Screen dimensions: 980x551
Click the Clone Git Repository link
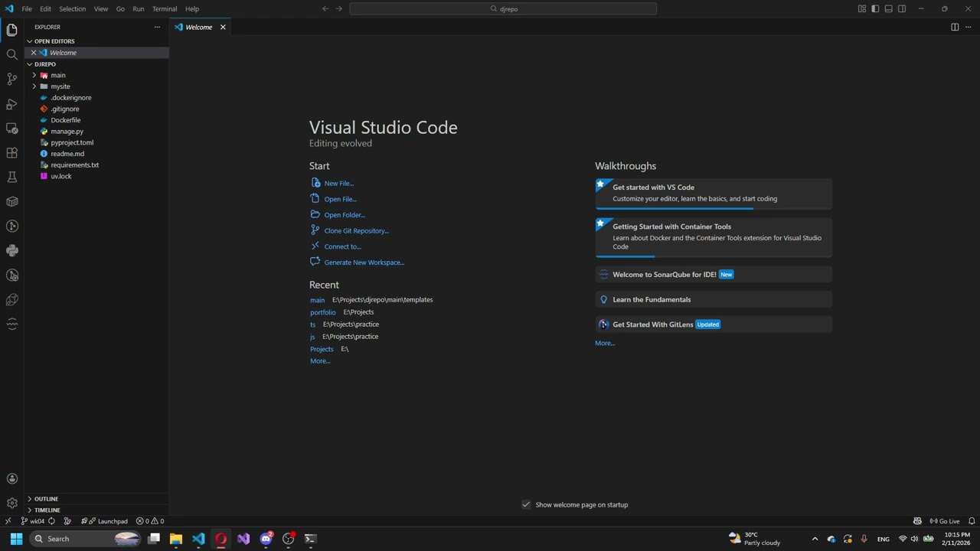[356, 230]
